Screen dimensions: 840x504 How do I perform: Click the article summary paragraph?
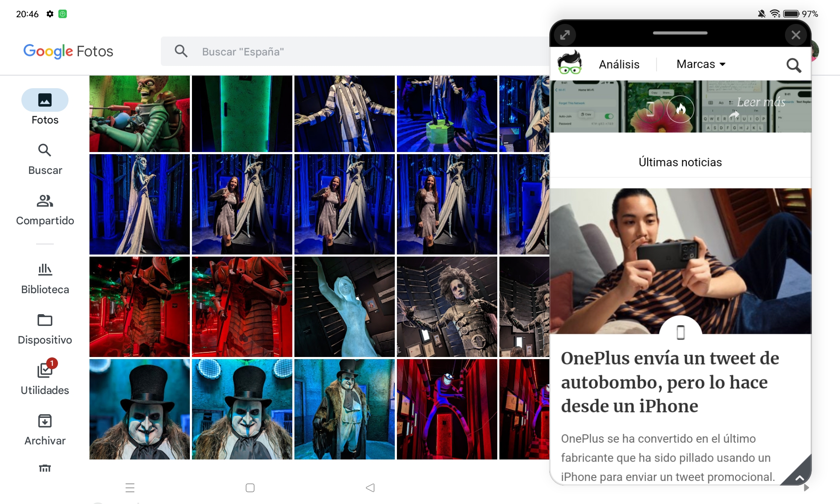(668, 458)
